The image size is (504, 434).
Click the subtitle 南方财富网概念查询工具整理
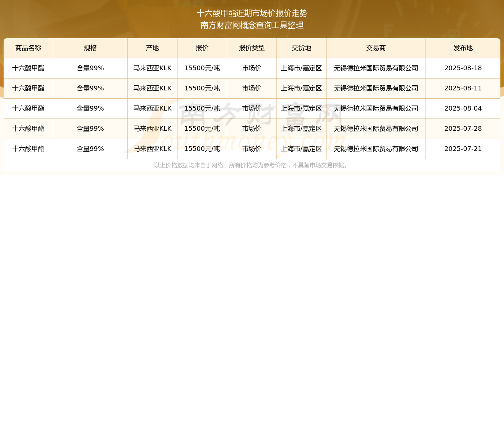click(252, 25)
